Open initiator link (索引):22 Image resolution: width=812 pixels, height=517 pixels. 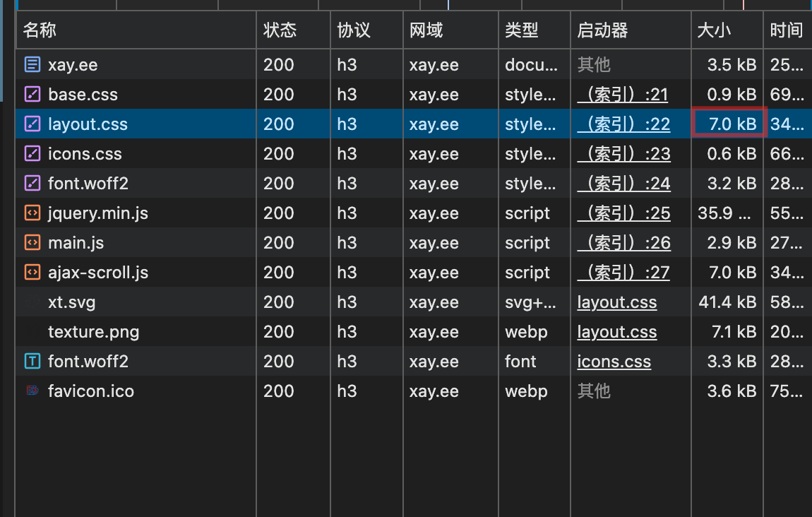pyautogui.click(x=624, y=124)
